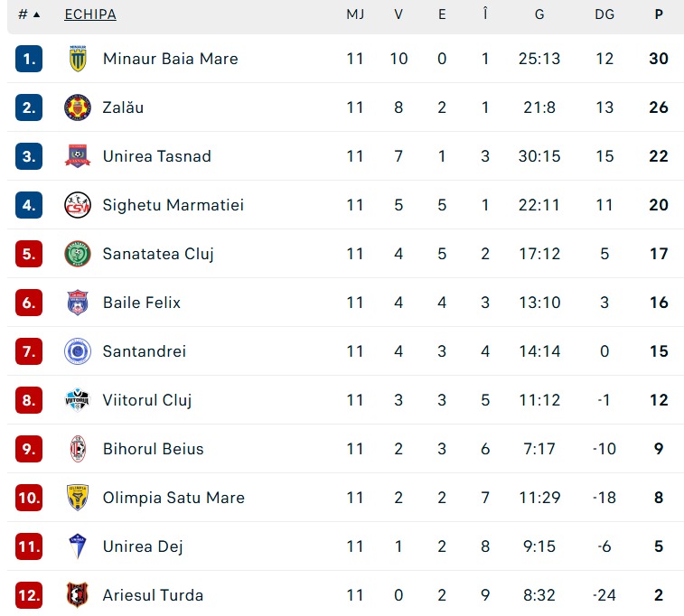Click the blue position badge 1

pyautogui.click(x=29, y=59)
